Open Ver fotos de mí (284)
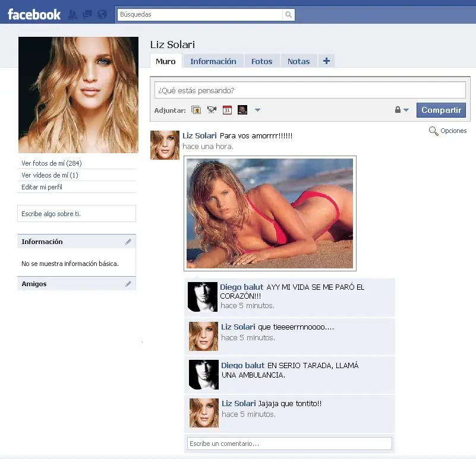Screen dimensions: 476x459 [52, 163]
